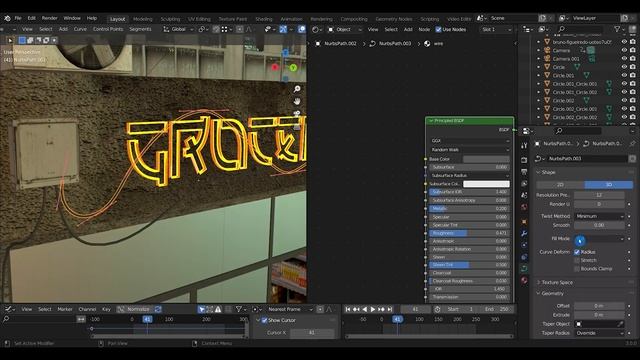The image size is (640, 360).
Task: Click the select box mode icon in the viewport
Action: pos(22,40)
